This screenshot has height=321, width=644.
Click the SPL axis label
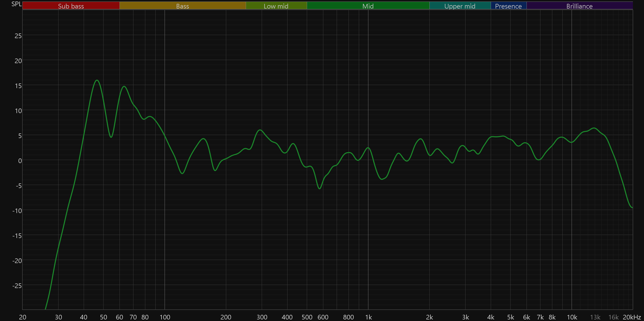16,4
